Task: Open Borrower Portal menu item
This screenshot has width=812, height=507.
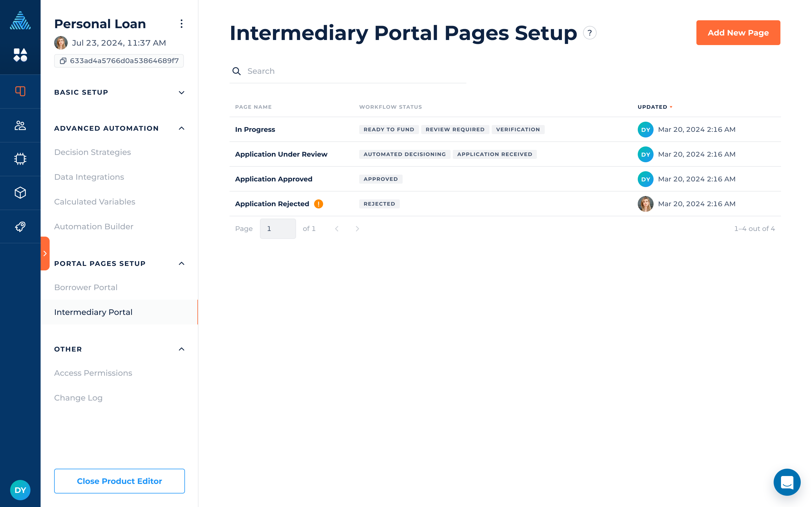Action: pos(86,287)
